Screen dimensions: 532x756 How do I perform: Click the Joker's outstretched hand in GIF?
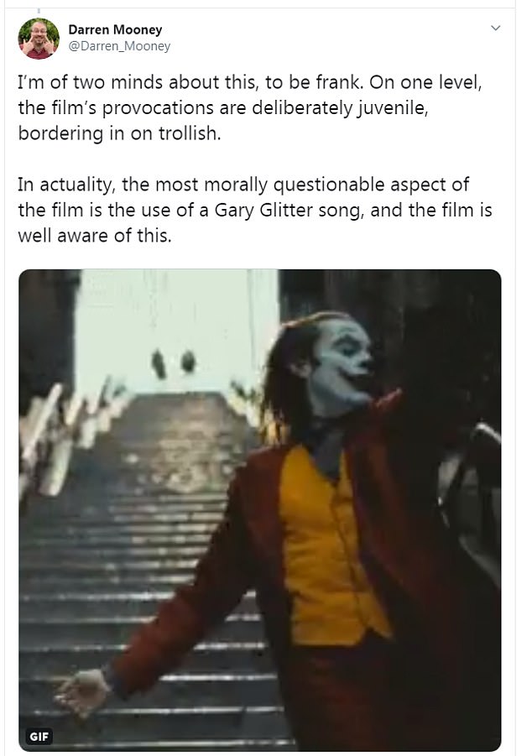82,692
